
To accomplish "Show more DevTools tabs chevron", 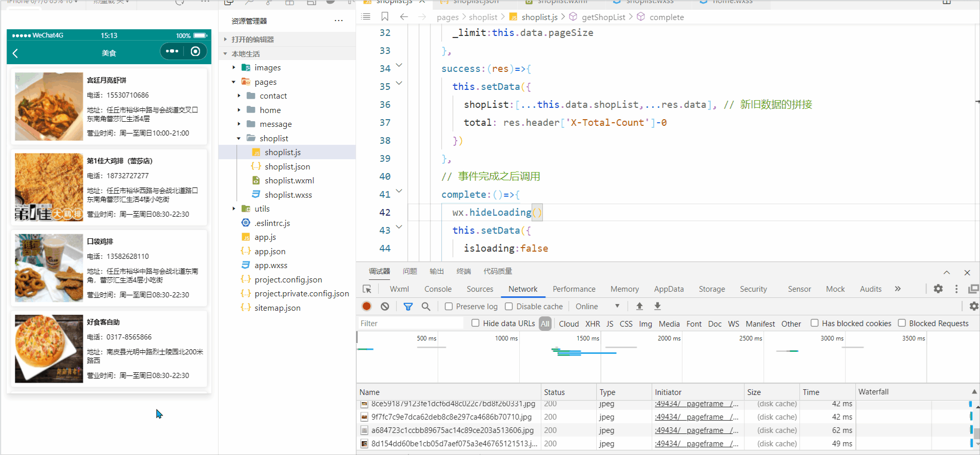I will pyautogui.click(x=897, y=289).
